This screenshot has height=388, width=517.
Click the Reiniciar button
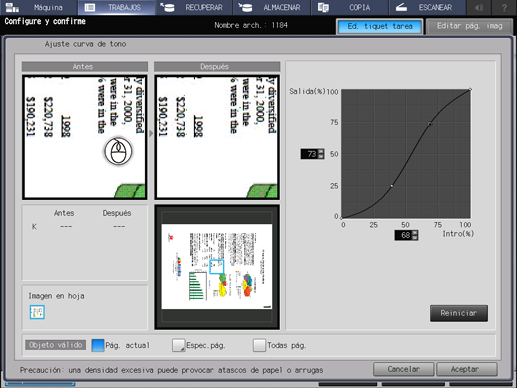459,313
